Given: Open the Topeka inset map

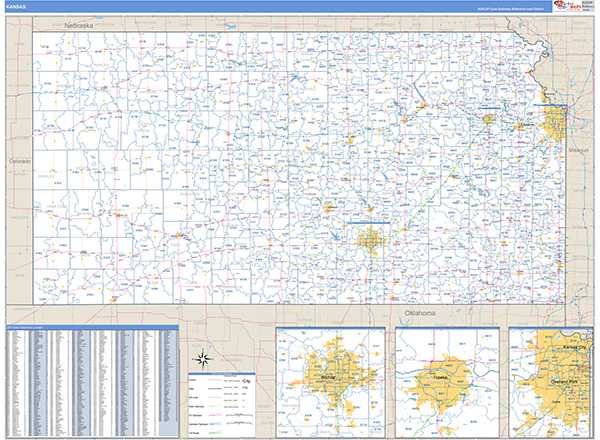Looking at the screenshot, I should pos(447,382).
